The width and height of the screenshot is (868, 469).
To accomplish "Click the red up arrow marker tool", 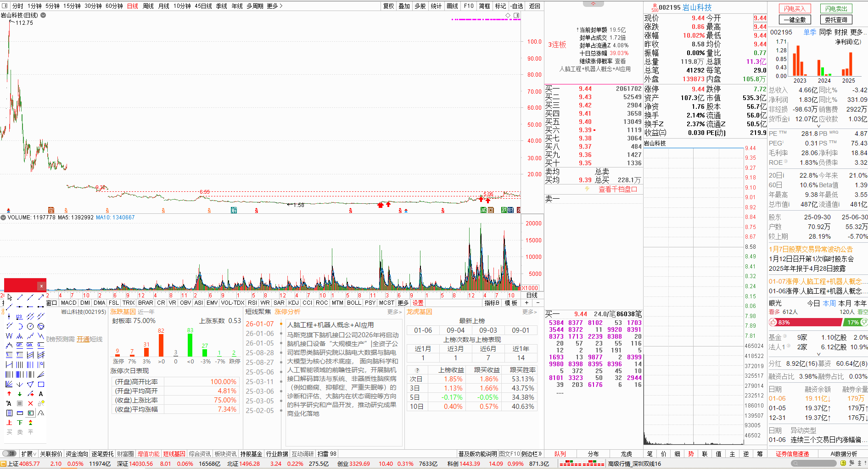I will (x=9, y=394).
